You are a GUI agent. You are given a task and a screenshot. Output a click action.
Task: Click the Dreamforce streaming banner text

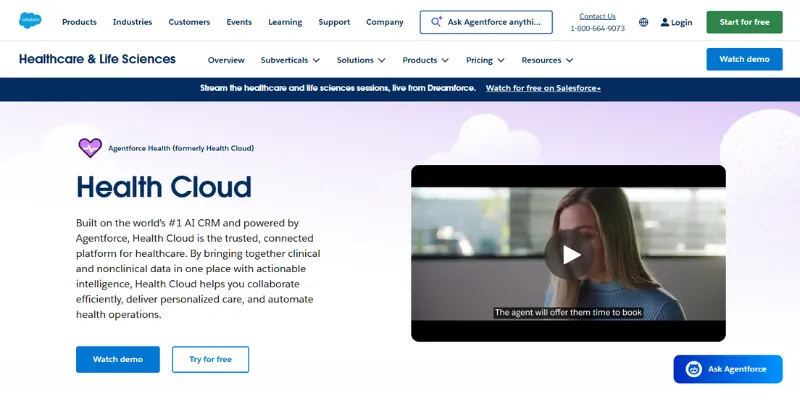[338, 88]
